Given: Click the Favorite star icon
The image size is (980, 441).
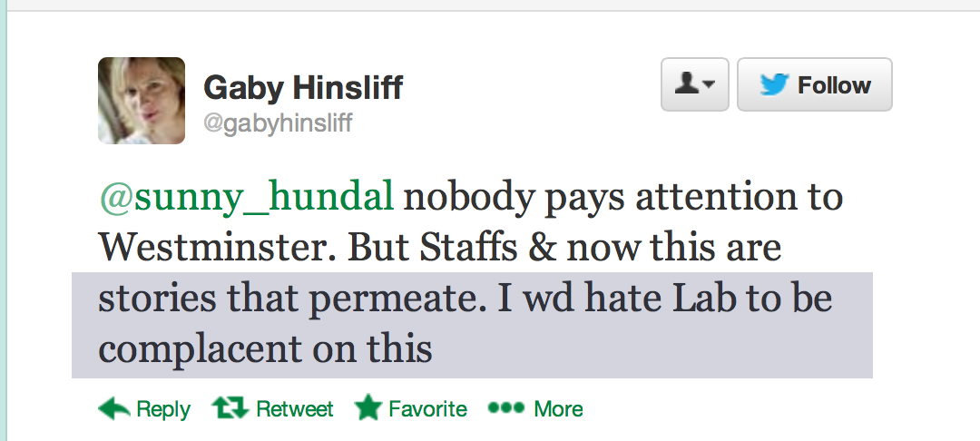Looking at the screenshot, I should click(367, 409).
